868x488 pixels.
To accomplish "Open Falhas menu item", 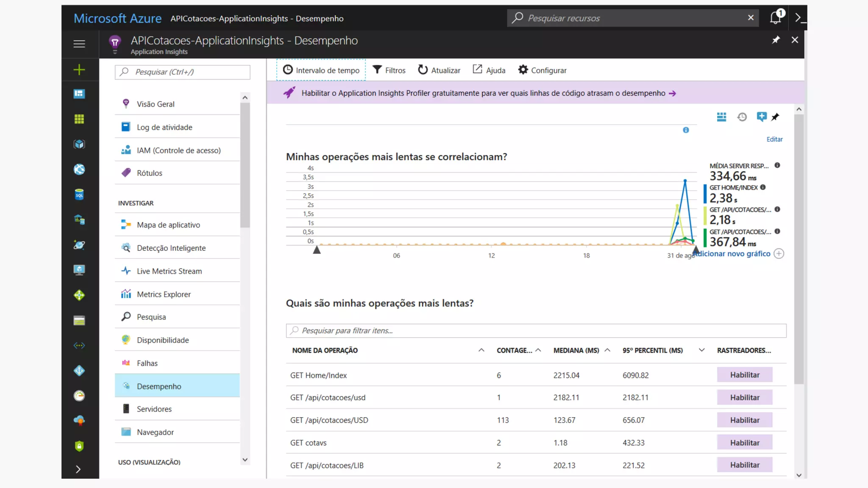I will pyautogui.click(x=177, y=363).
